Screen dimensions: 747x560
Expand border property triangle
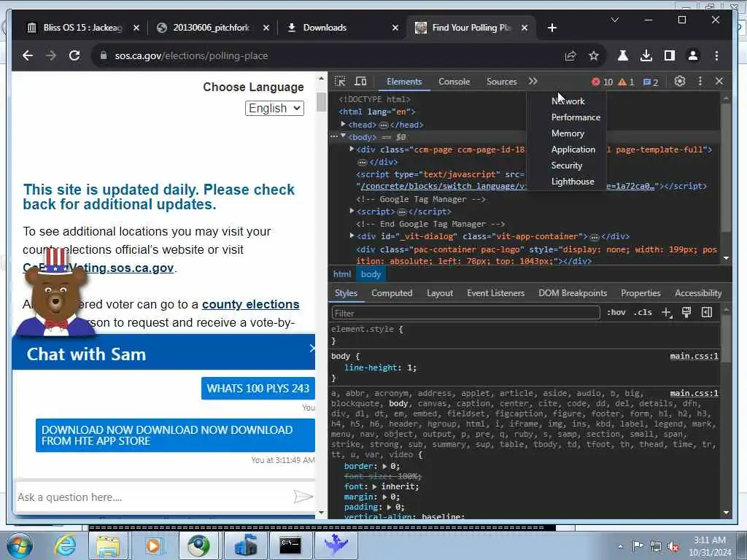pos(384,466)
